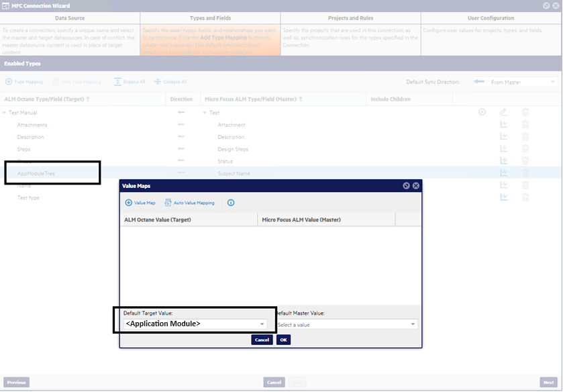Toggle direction arrow for Status row
This screenshot has width=563, height=392.
click(181, 160)
